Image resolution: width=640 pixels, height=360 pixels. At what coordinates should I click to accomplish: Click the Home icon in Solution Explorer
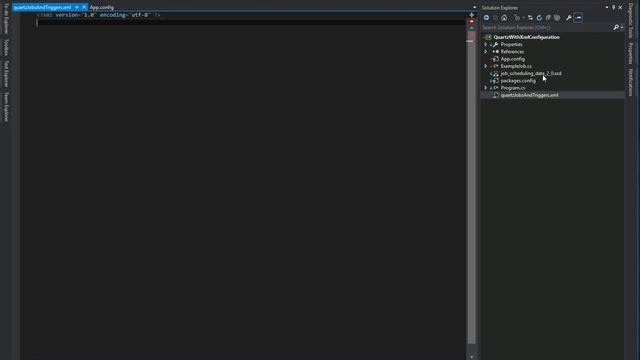click(504, 18)
